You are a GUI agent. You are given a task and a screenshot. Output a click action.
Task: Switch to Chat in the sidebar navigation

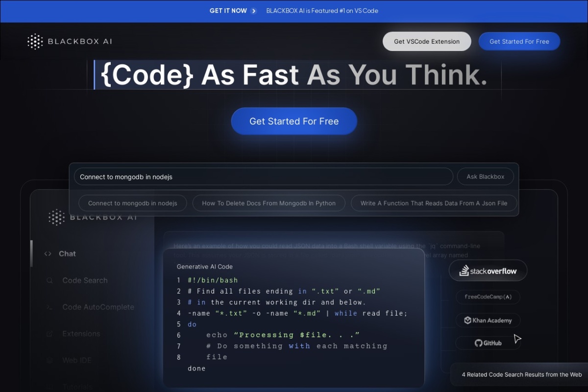(x=66, y=253)
